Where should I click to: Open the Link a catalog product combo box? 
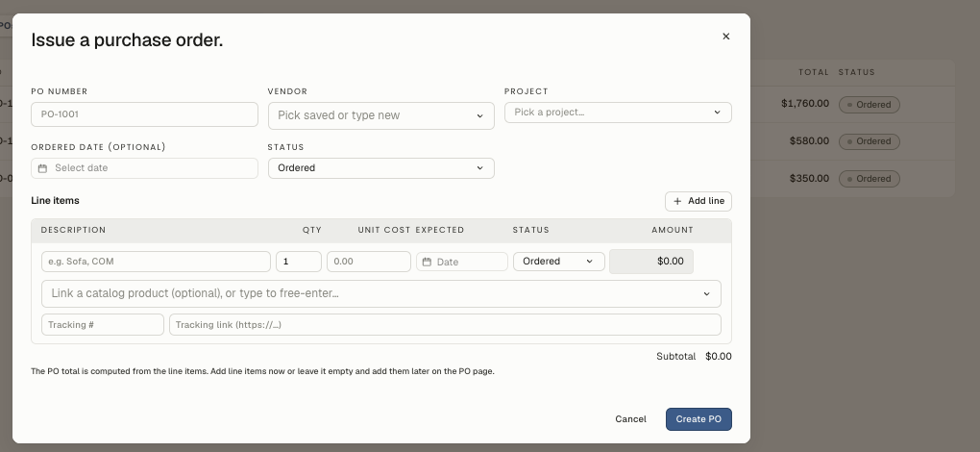(x=381, y=294)
